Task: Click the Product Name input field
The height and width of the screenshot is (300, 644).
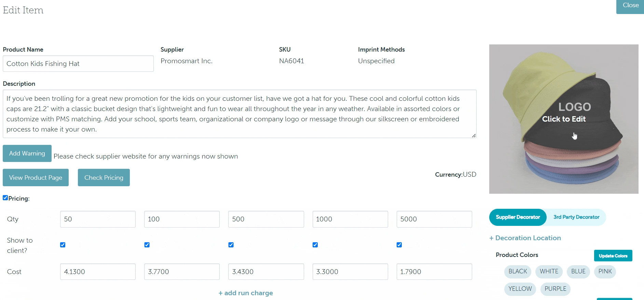Action: coord(78,64)
